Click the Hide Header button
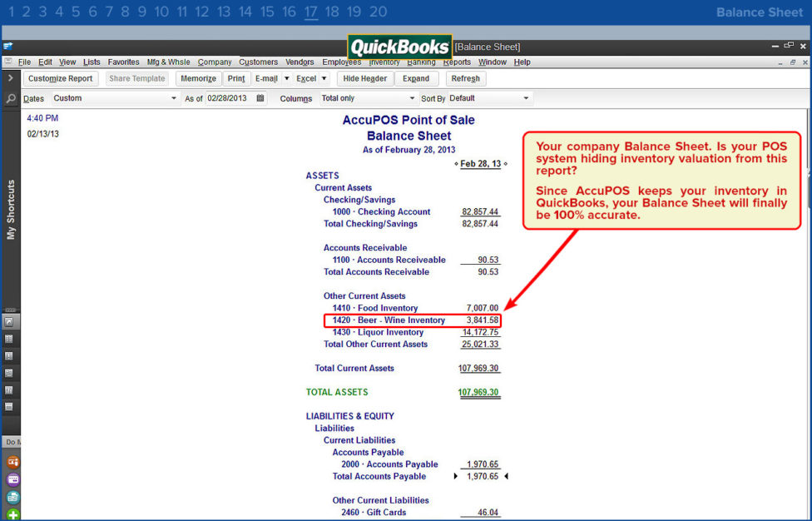This screenshot has width=812, height=521. coord(364,78)
